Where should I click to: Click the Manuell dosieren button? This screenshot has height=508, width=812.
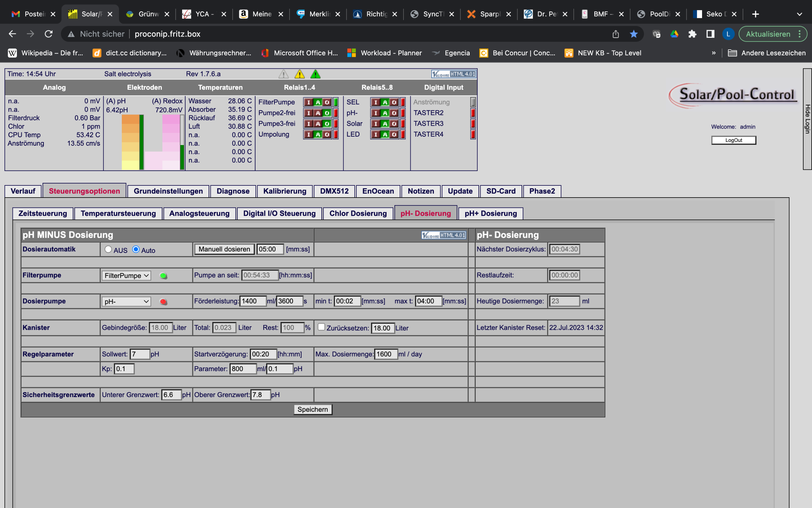pyautogui.click(x=224, y=249)
